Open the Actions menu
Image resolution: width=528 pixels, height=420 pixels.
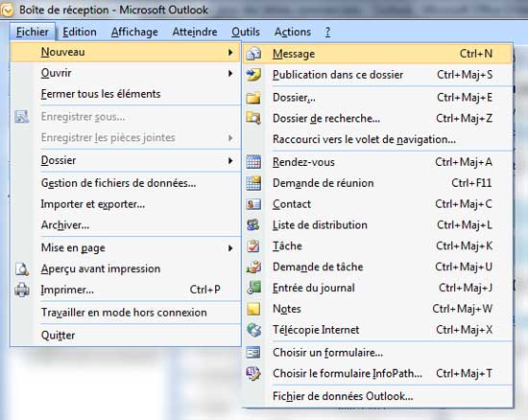293,32
